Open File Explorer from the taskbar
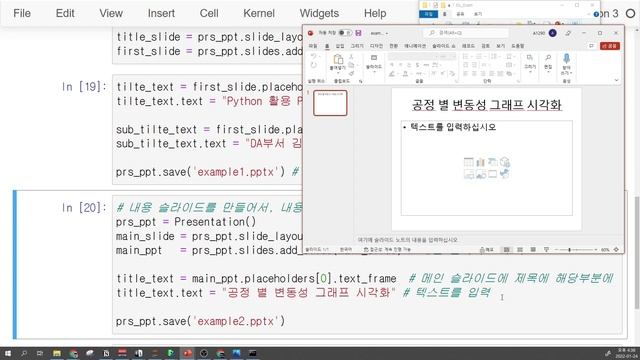This screenshot has height=360, width=640. pyautogui.click(x=57, y=353)
